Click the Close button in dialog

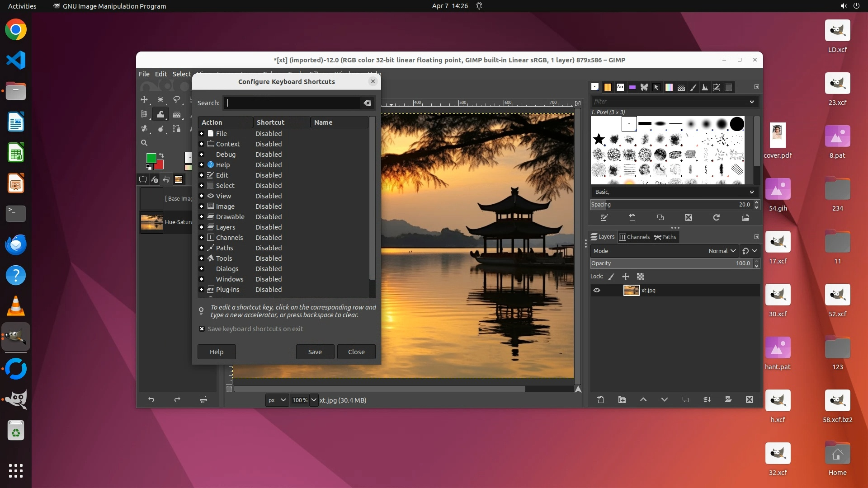point(356,352)
